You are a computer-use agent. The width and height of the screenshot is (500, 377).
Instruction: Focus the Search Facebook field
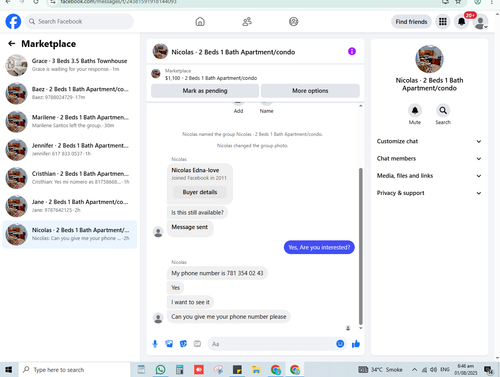[79, 21]
